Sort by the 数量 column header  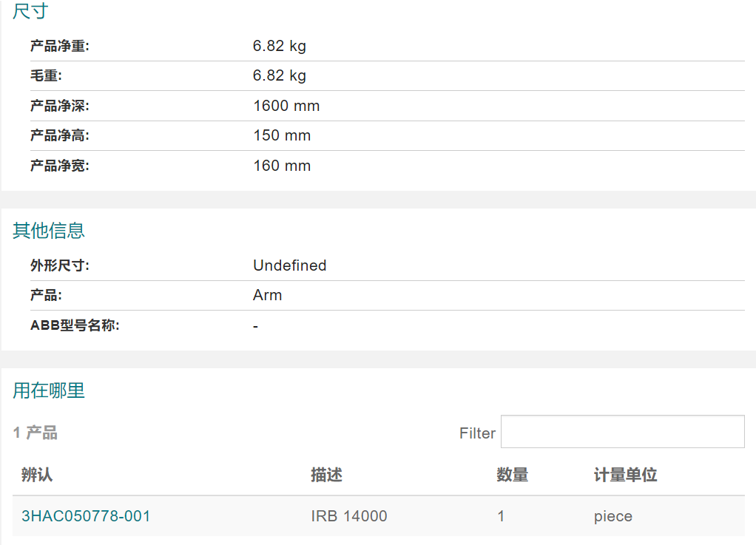(513, 475)
